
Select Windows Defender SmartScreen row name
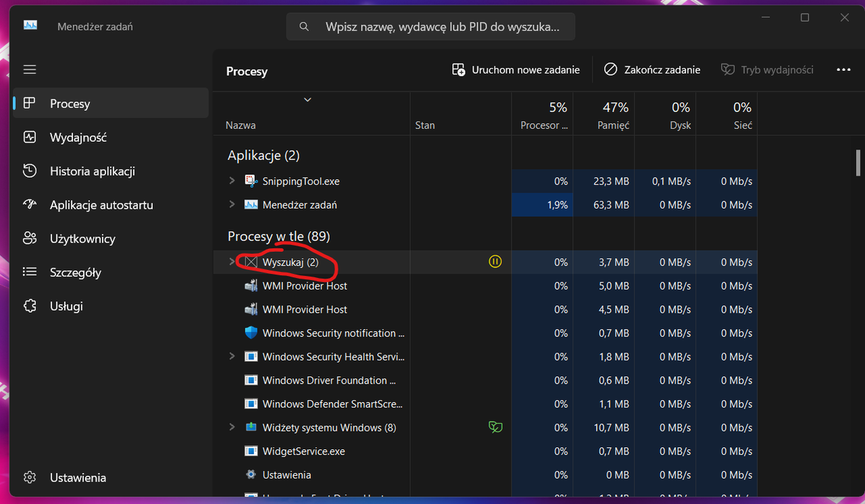[332, 404]
